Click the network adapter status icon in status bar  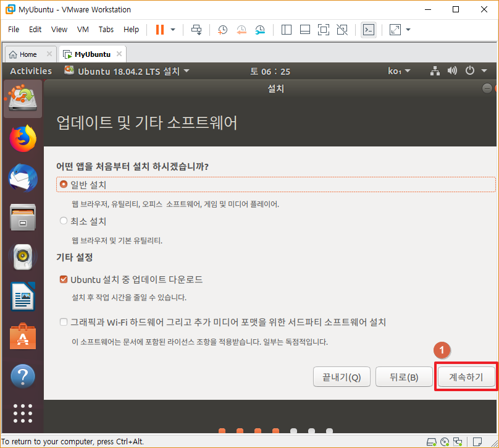(458, 442)
